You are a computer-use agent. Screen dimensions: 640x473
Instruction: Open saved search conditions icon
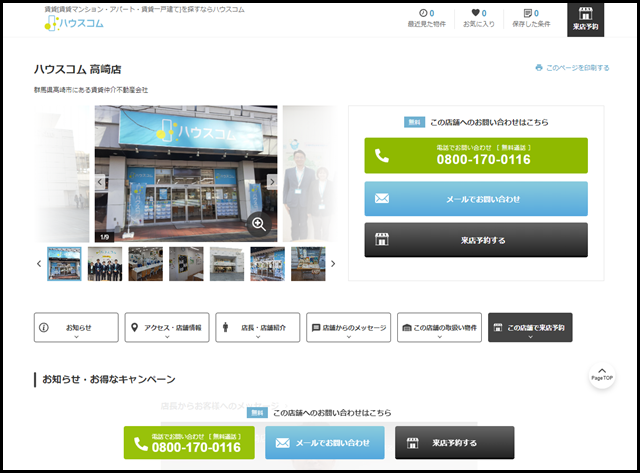[528, 13]
